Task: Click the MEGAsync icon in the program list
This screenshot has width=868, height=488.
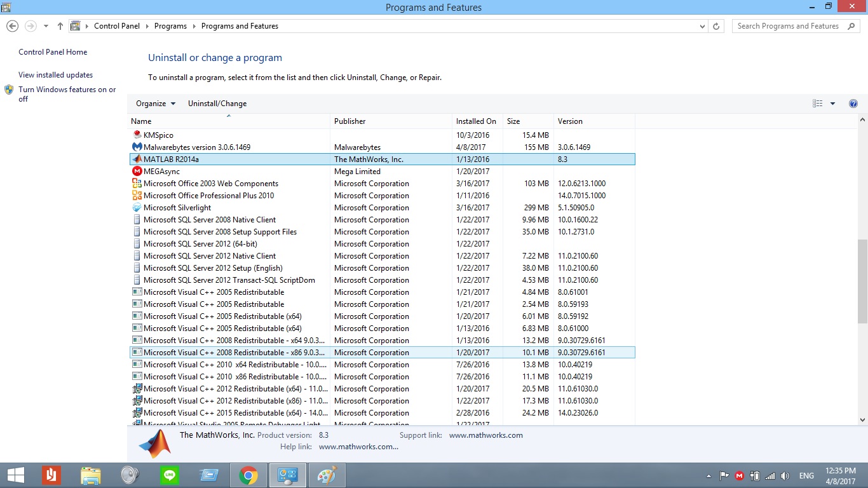Action: click(137, 172)
